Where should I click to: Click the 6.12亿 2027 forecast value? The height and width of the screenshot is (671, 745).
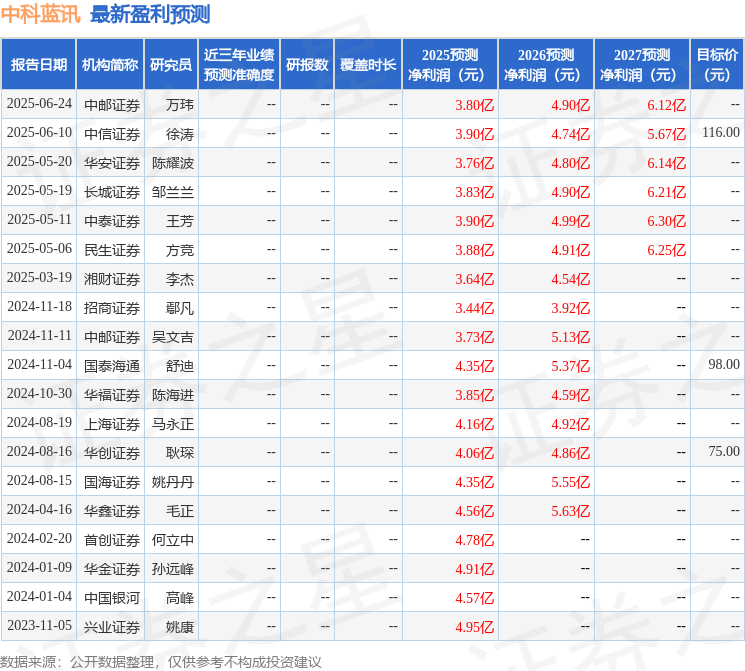[x=666, y=105]
